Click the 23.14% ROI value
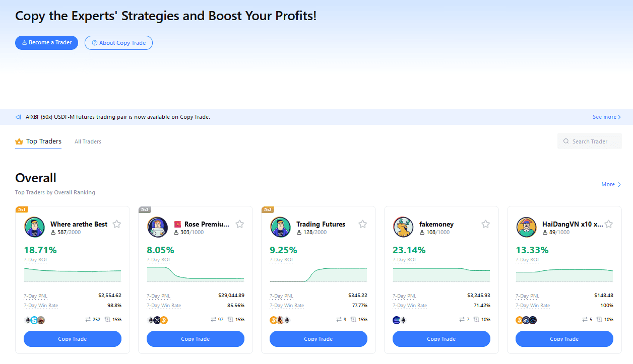Screen dimensions: 633x364 pyautogui.click(x=409, y=250)
